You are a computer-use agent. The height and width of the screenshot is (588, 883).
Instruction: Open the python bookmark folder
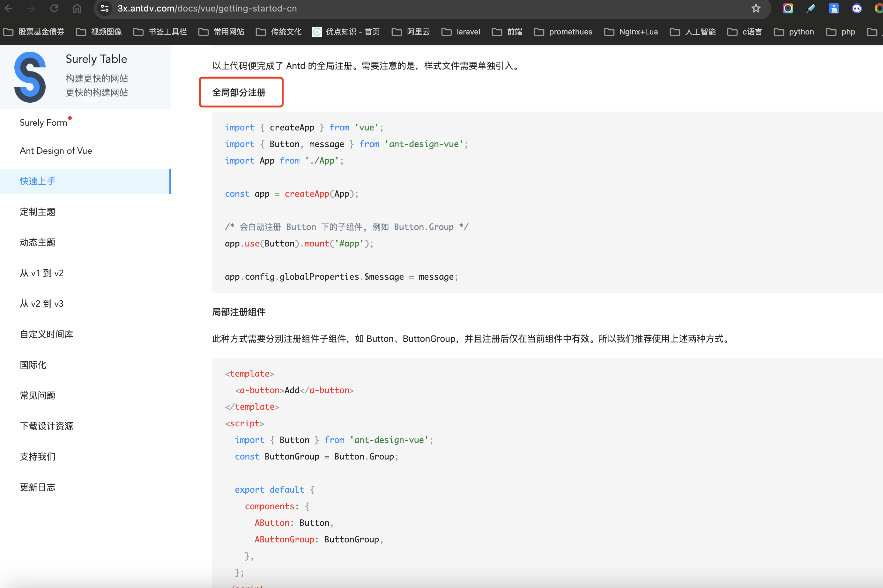(x=794, y=32)
